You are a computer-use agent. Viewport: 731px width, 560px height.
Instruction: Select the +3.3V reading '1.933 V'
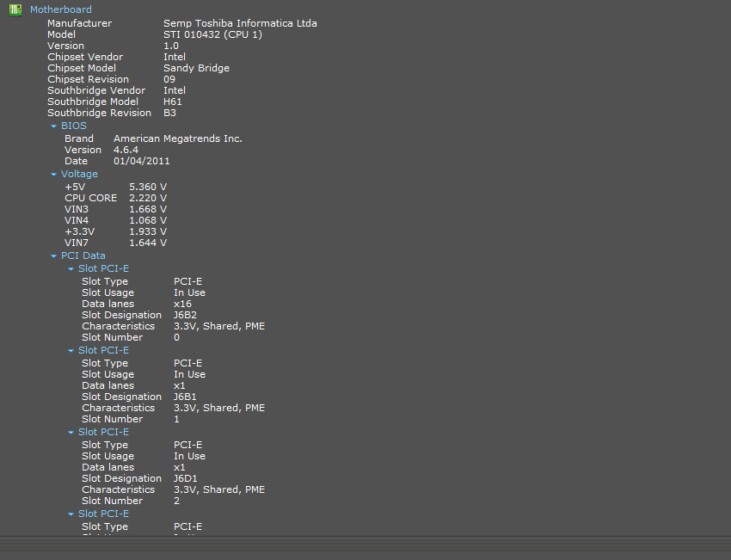point(148,231)
